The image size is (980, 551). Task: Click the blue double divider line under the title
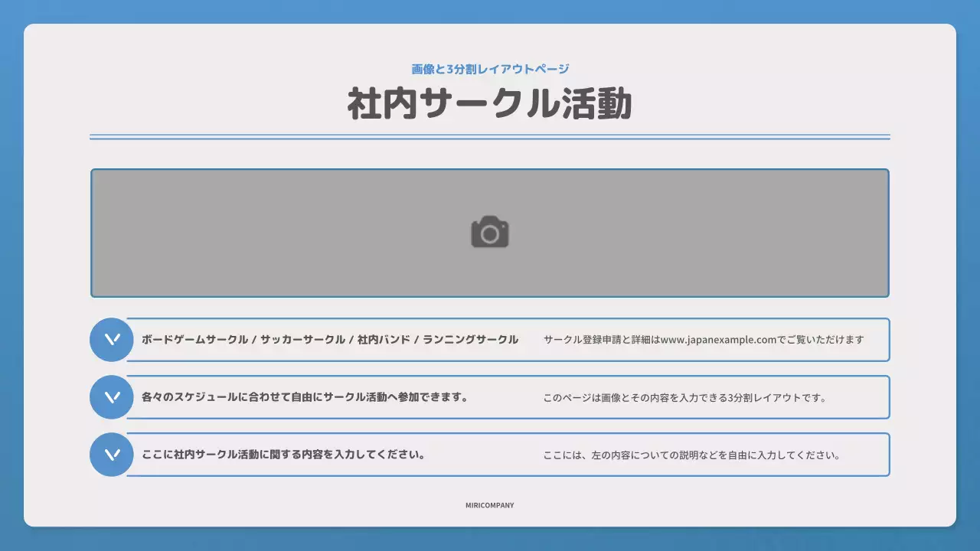pos(489,137)
